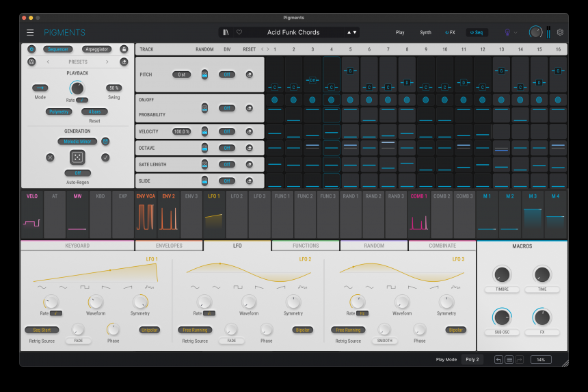The height and width of the screenshot is (392, 588).
Task: Toggle LFO 1 Unipolar polarity button
Action: [x=150, y=330]
